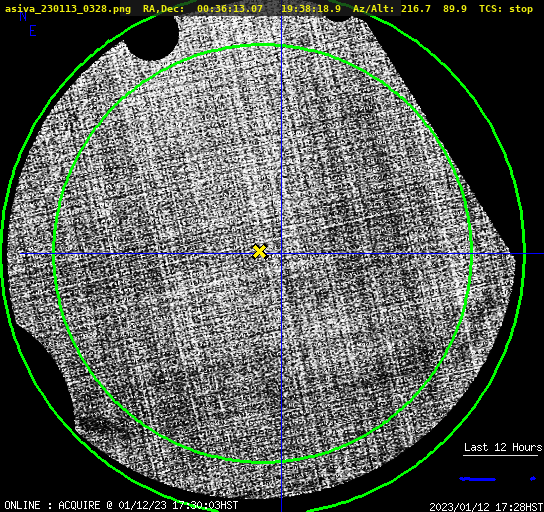Click the small blue marker right of timeline
The image size is (544, 512).
click(533, 479)
